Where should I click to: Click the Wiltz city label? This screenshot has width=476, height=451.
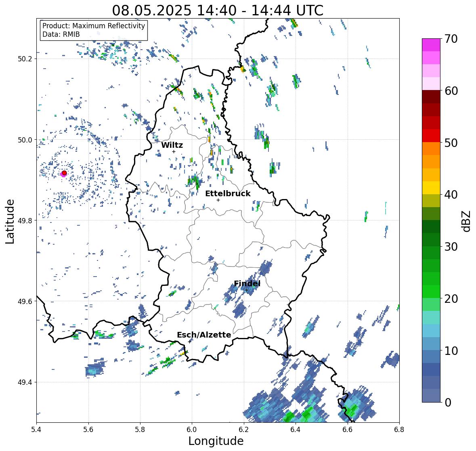click(172, 145)
